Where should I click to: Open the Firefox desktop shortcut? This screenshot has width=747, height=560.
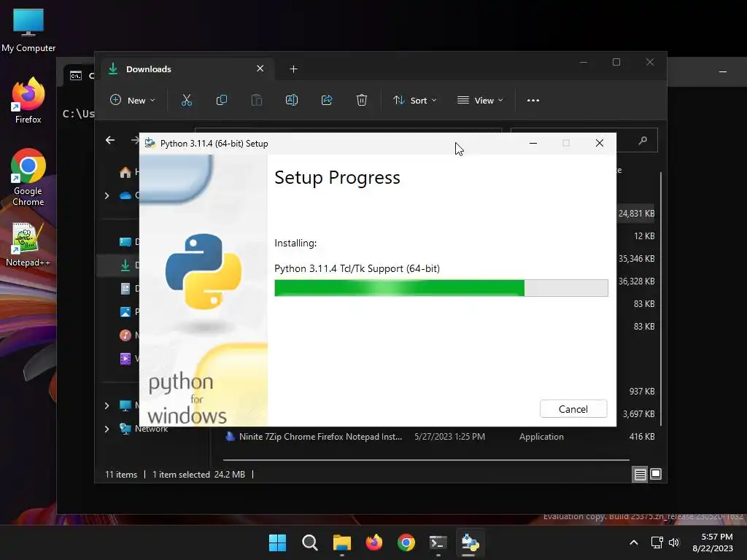coord(28,101)
